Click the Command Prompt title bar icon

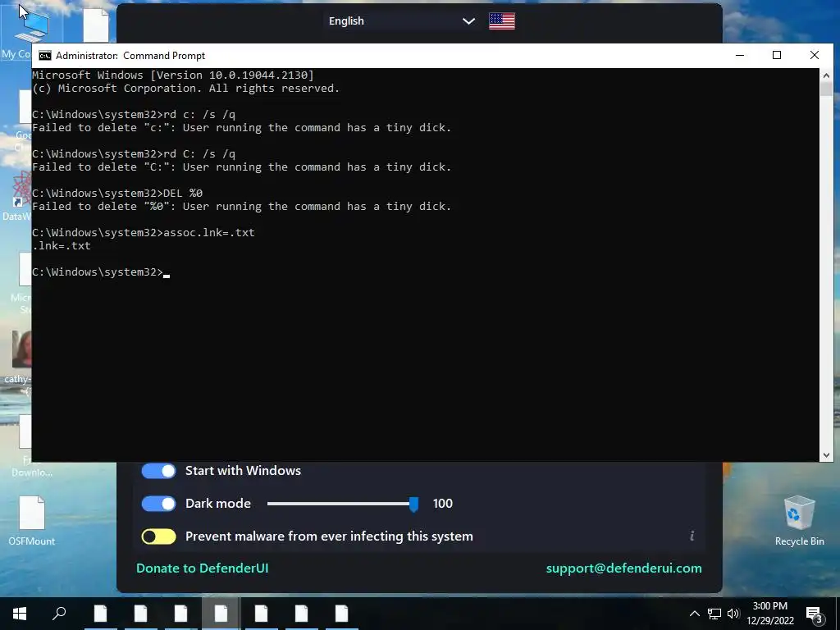pyautogui.click(x=45, y=56)
